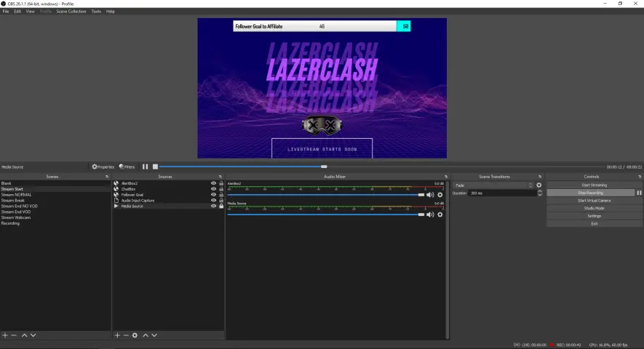The height and width of the screenshot is (349, 644).
Task: Hide the Audio Input Capture source
Action: (x=213, y=201)
